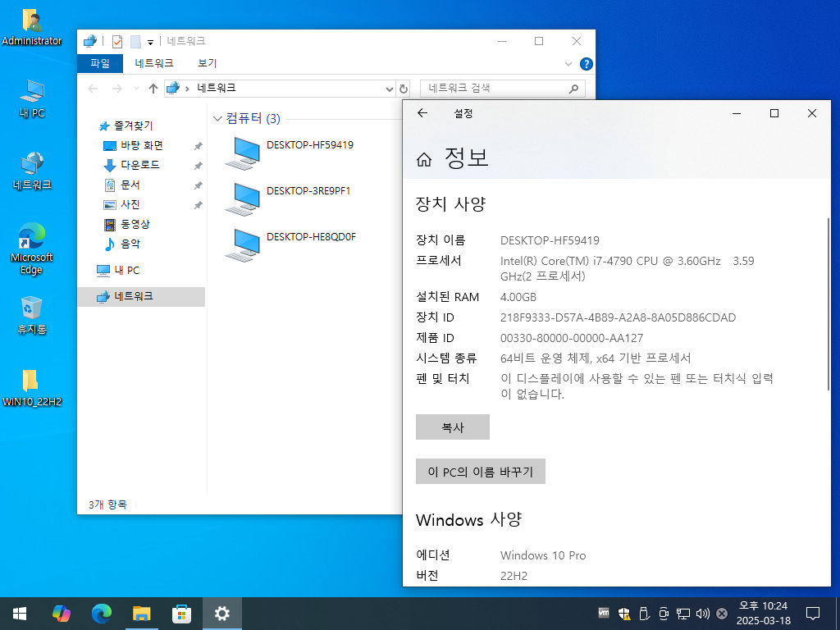
Task: Select 내 PC in the navigation pane
Action: pyautogui.click(x=118, y=271)
